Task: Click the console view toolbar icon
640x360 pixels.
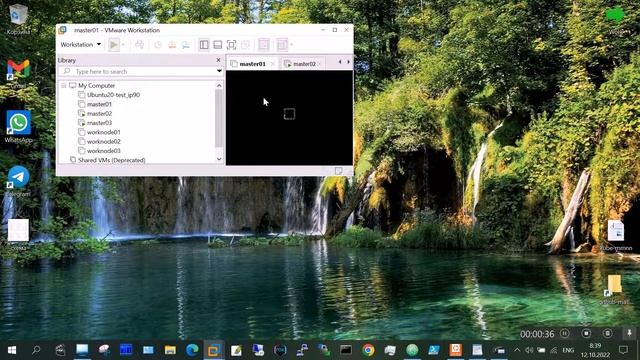Action: tap(264, 44)
